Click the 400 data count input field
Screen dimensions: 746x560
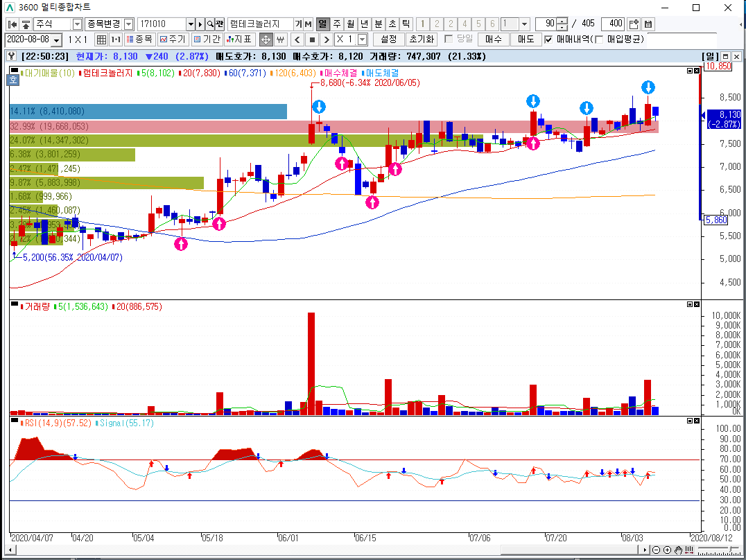coord(613,24)
